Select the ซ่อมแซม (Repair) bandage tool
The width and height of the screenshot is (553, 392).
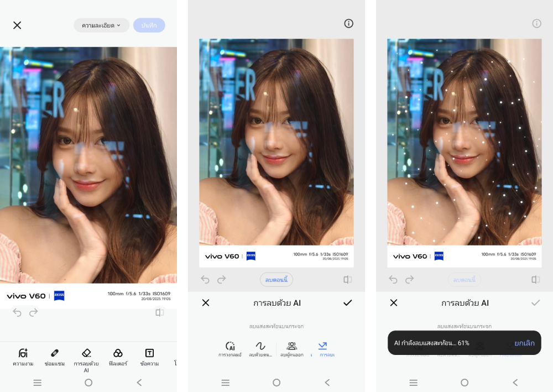click(55, 357)
